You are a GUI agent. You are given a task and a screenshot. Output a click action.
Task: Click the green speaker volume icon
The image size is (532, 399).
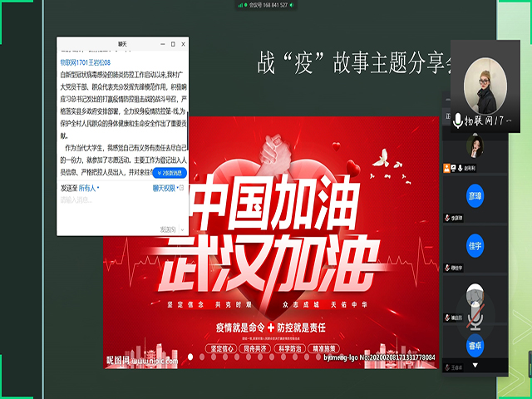point(292,5)
